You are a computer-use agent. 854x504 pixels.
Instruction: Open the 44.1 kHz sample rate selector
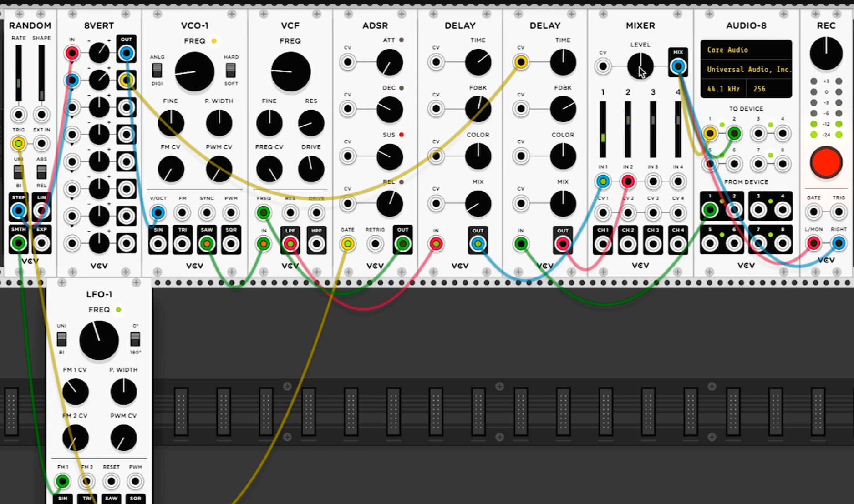pyautogui.click(x=723, y=89)
